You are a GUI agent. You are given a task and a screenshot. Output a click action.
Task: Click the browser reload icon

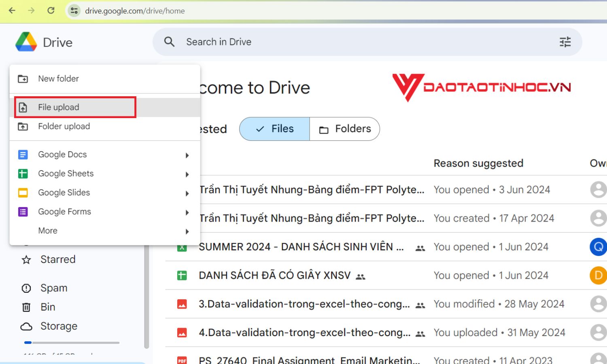51,11
